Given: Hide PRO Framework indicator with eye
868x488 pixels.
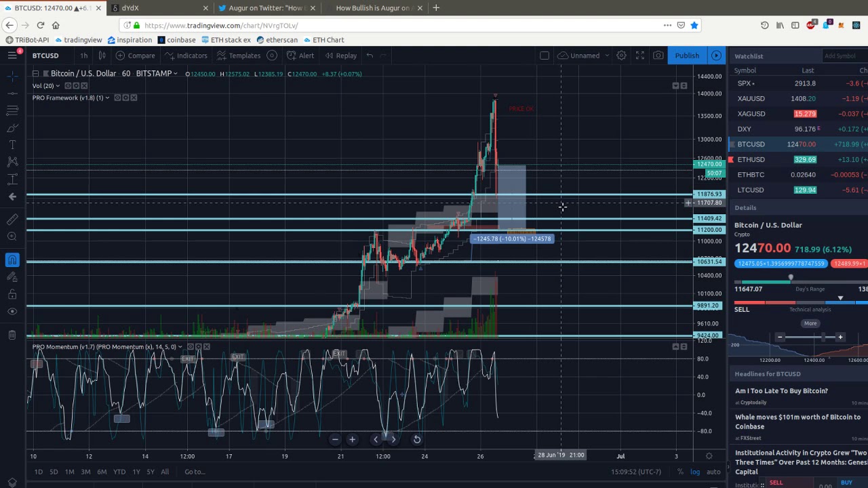Looking at the screenshot, I should tap(117, 98).
